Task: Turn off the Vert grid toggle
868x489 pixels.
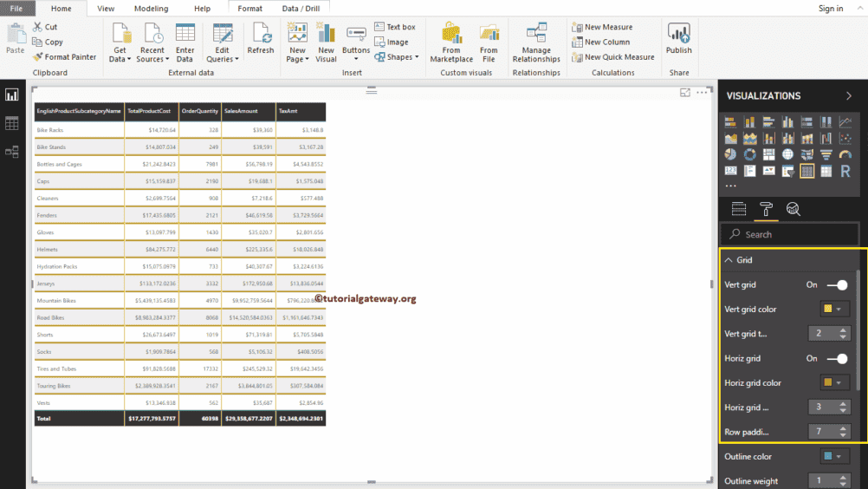Action: point(837,284)
